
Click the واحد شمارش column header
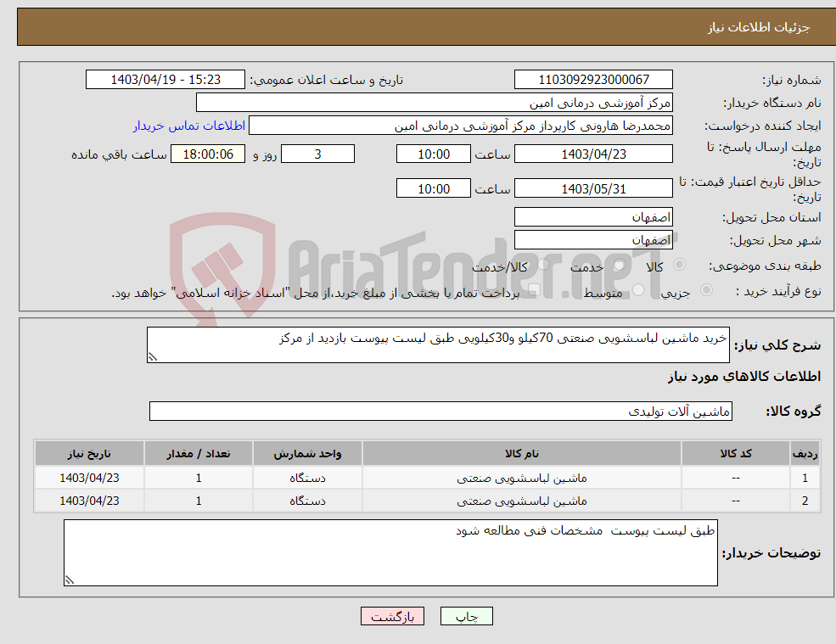[307, 453]
